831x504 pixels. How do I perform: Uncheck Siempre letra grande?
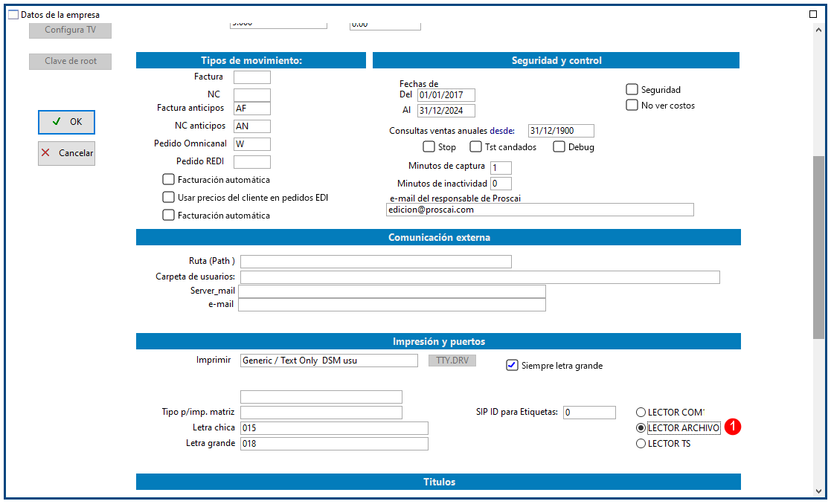point(512,365)
